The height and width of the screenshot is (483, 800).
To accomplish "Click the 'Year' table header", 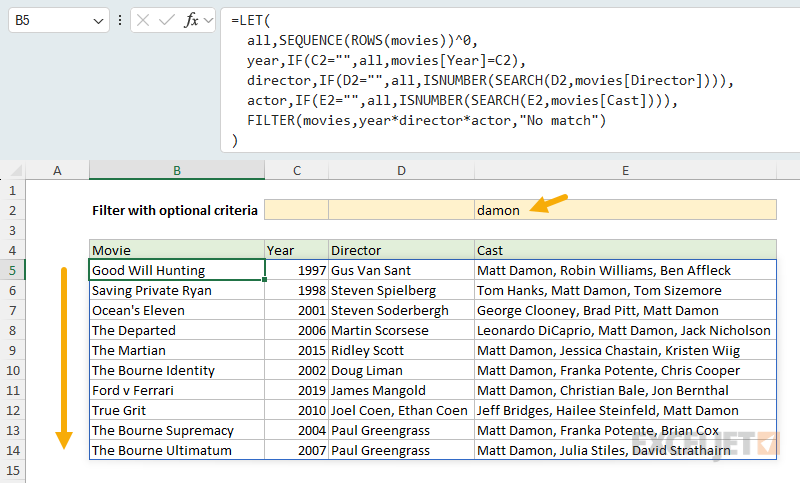I will (x=296, y=250).
